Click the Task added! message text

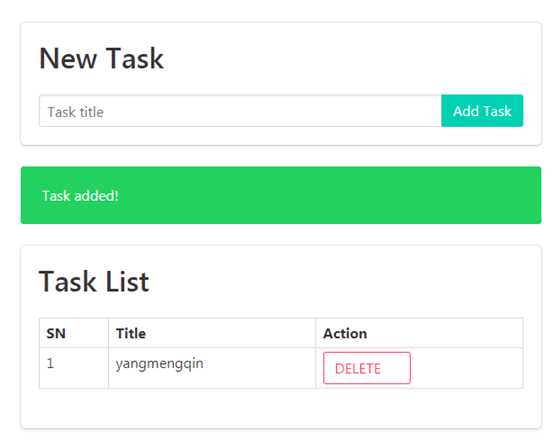(80, 195)
